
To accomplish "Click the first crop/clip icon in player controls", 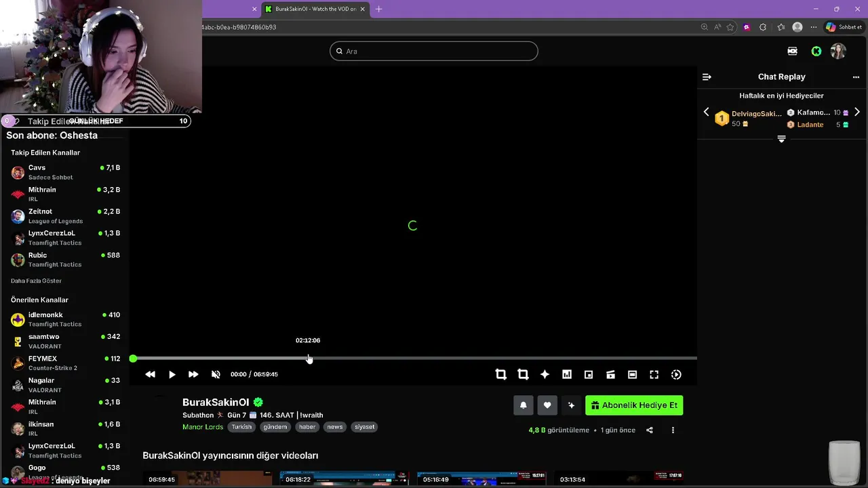I will click(501, 374).
